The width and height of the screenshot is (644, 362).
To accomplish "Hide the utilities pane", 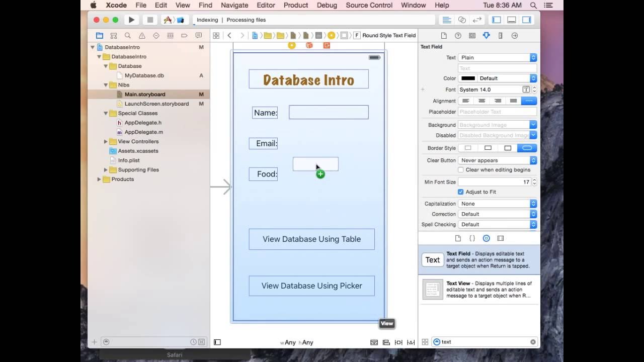I will [x=527, y=20].
